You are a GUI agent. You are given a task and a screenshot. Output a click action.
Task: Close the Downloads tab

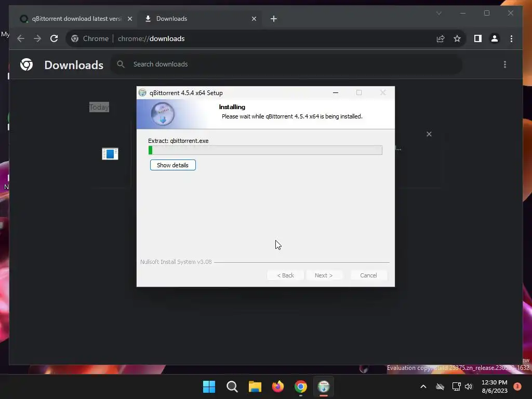[x=254, y=19]
